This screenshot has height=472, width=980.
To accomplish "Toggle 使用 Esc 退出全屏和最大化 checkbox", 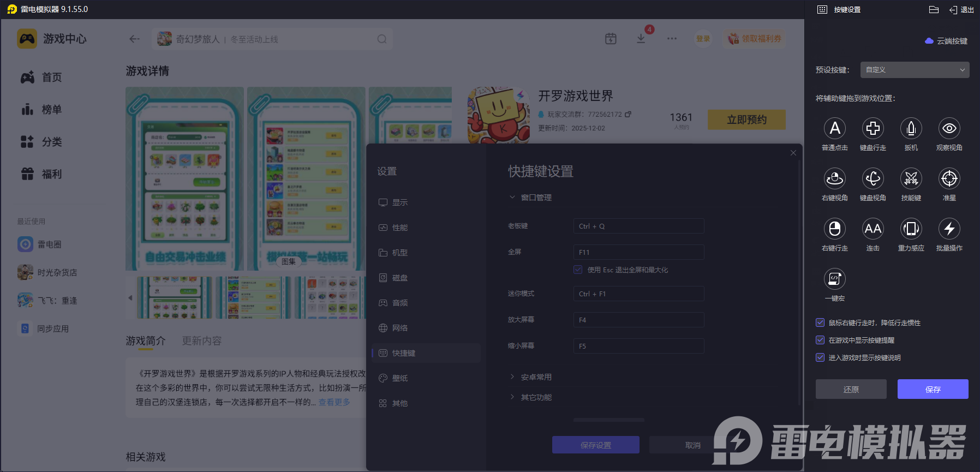I will click(x=578, y=270).
